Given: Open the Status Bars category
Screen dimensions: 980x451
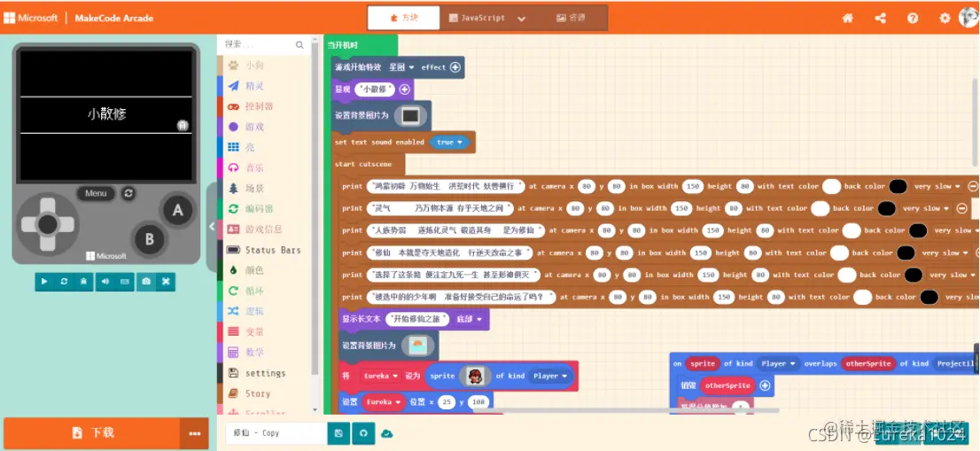Looking at the screenshot, I should (263, 250).
